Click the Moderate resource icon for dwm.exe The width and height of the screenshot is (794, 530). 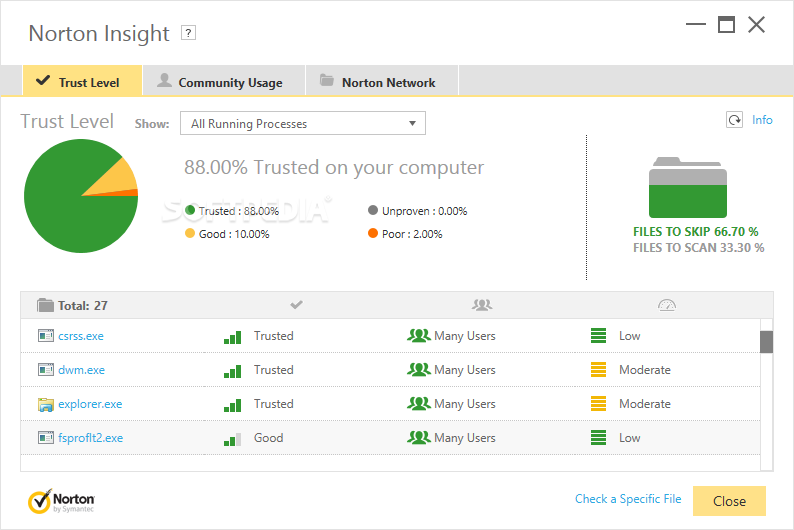tap(599, 370)
